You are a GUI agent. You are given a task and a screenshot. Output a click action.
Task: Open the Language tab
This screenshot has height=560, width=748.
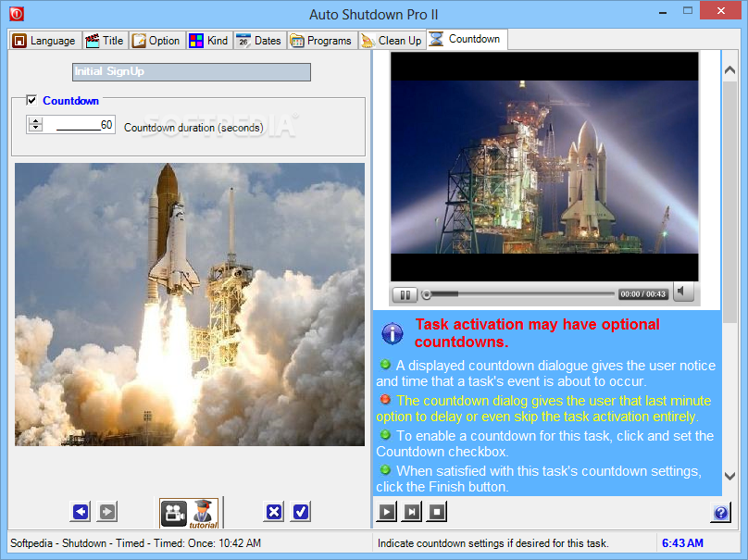(44, 41)
